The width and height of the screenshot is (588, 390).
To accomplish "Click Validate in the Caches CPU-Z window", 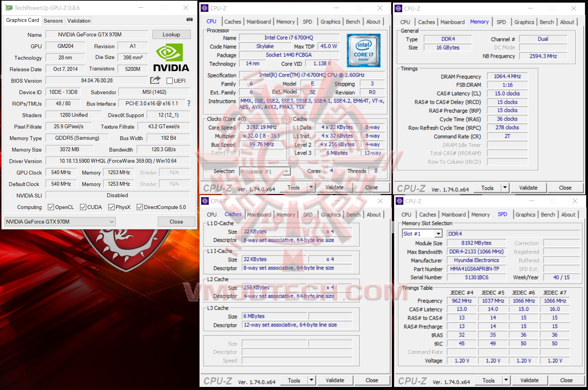I will [x=335, y=380].
